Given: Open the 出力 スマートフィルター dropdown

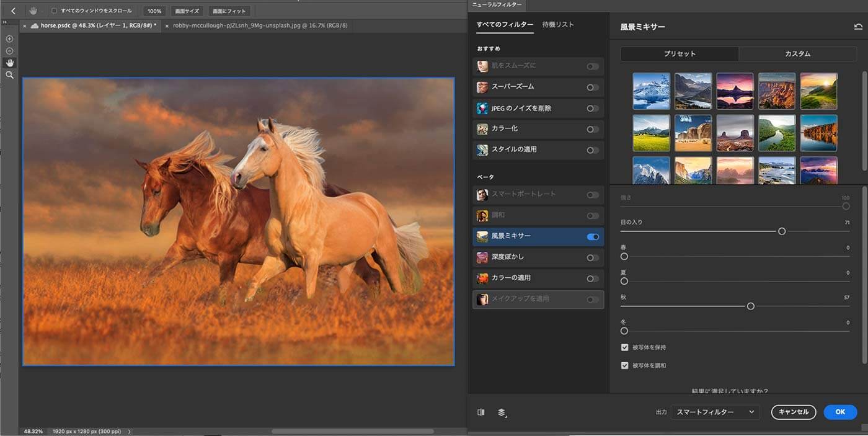Looking at the screenshot, I should pos(715,412).
